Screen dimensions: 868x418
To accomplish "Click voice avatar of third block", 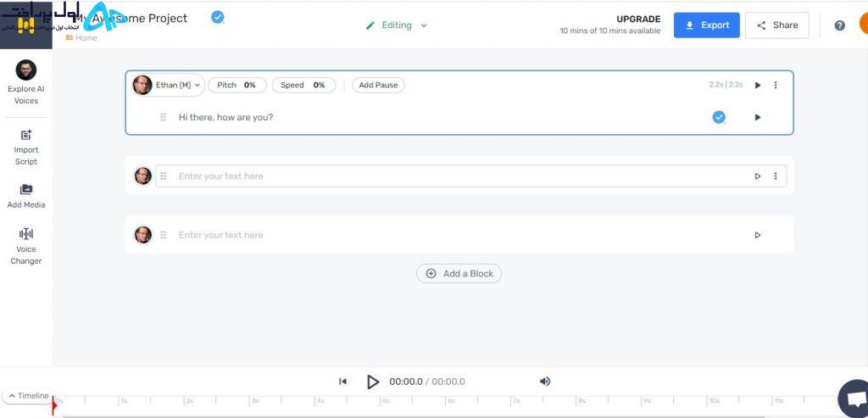I will point(142,235).
